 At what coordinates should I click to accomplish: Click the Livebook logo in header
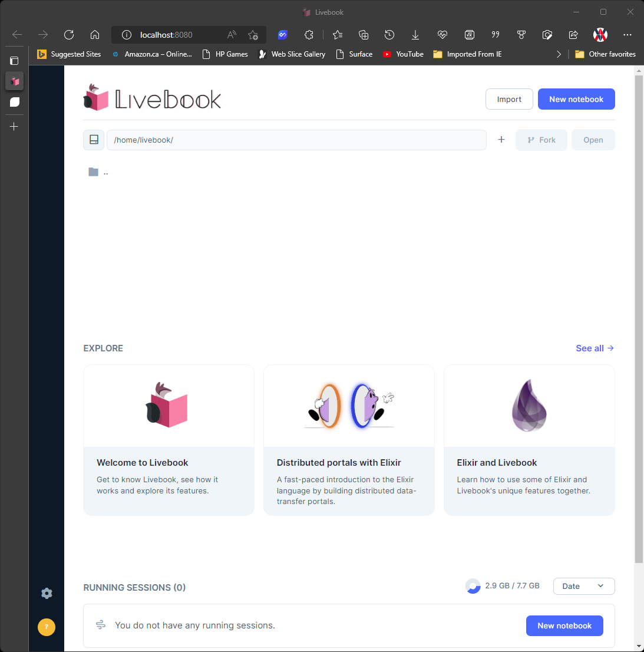tap(152, 98)
